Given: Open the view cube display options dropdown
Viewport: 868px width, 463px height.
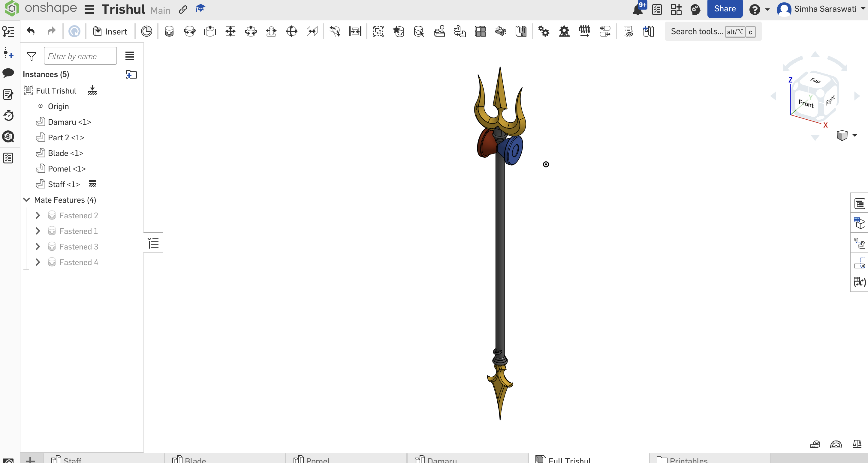Looking at the screenshot, I should [x=855, y=135].
